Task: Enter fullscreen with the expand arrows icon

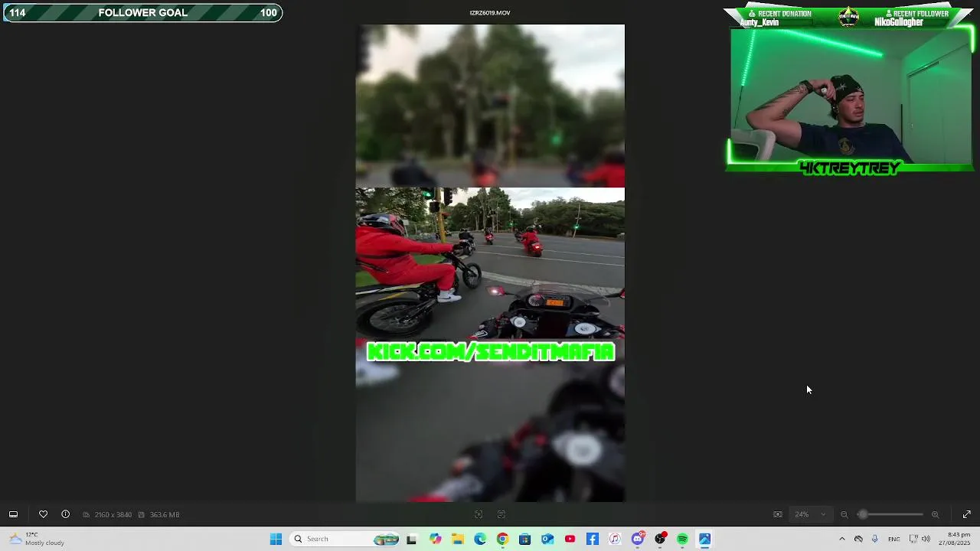Action: pos(967,514)
